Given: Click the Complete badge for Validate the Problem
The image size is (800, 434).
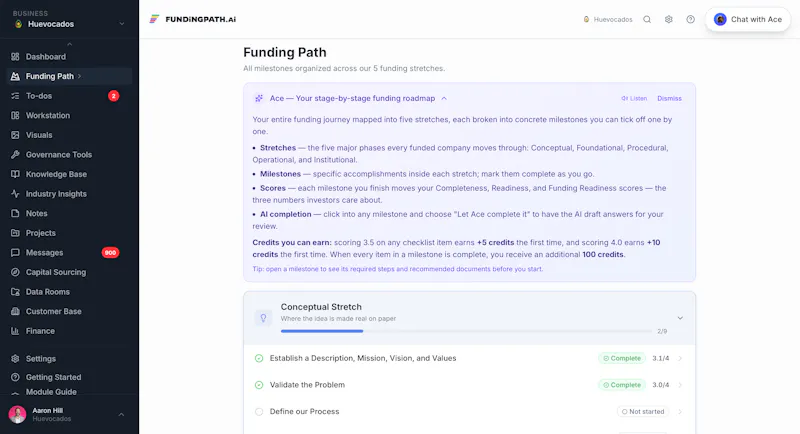Looking at the screenshot, I should point(622,385).
